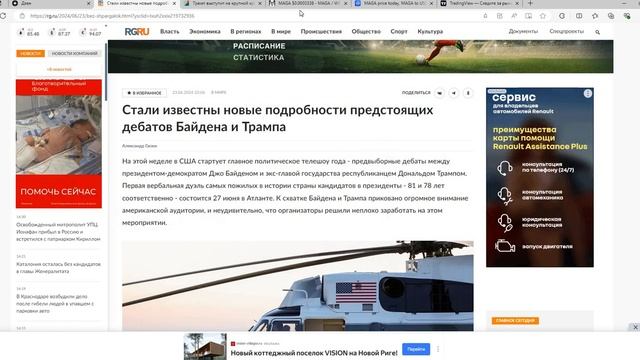Close the bottom ad banner with X
The image size is (640, 360).
[x=635, y=327]
